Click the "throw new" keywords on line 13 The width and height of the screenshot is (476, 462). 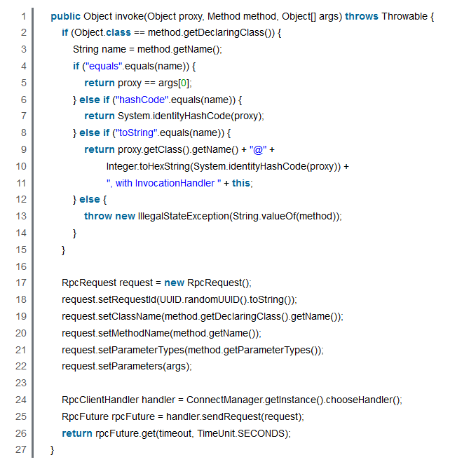[109, 216]
